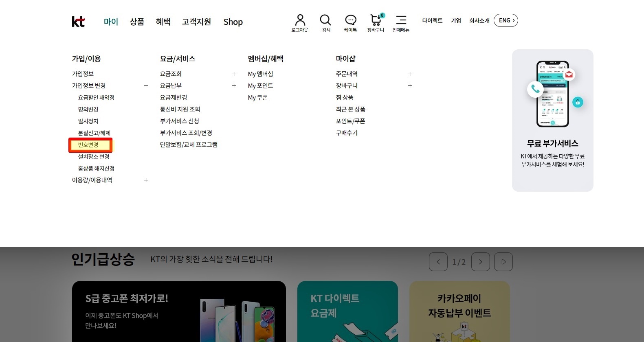
Task: Open 포인트/쿠폰 item
Action: [351, 121]
